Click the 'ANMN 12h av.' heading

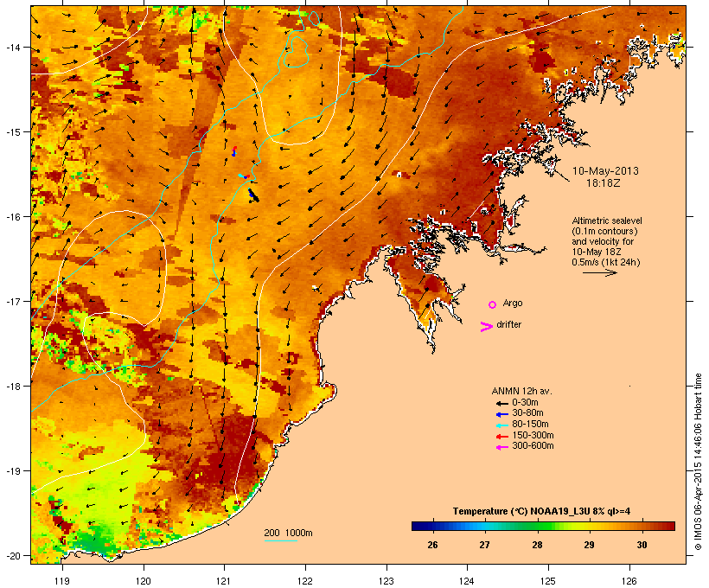[x=521, y=391]
